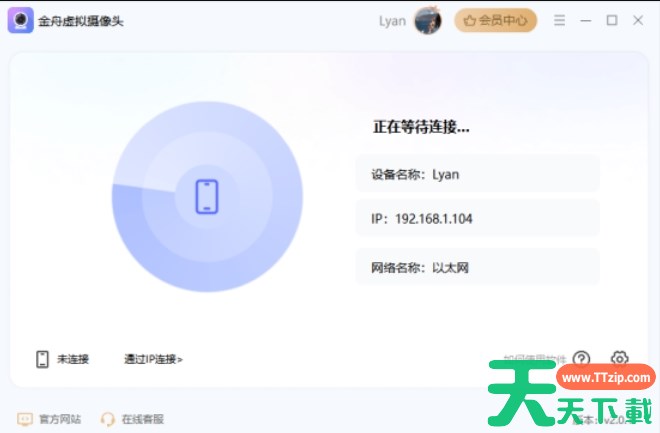
Task: Open the 在线客服 support link
Action: tap(143, 419)
